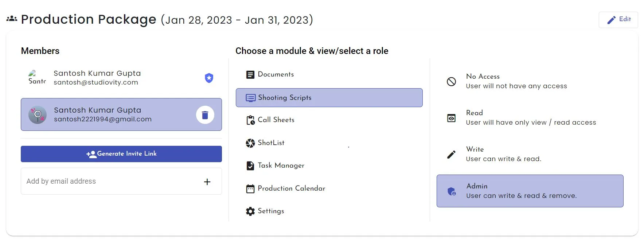Click the Task Manager checklist icon
The width and height of the screenshot is (644, 246).
point(250,166)
